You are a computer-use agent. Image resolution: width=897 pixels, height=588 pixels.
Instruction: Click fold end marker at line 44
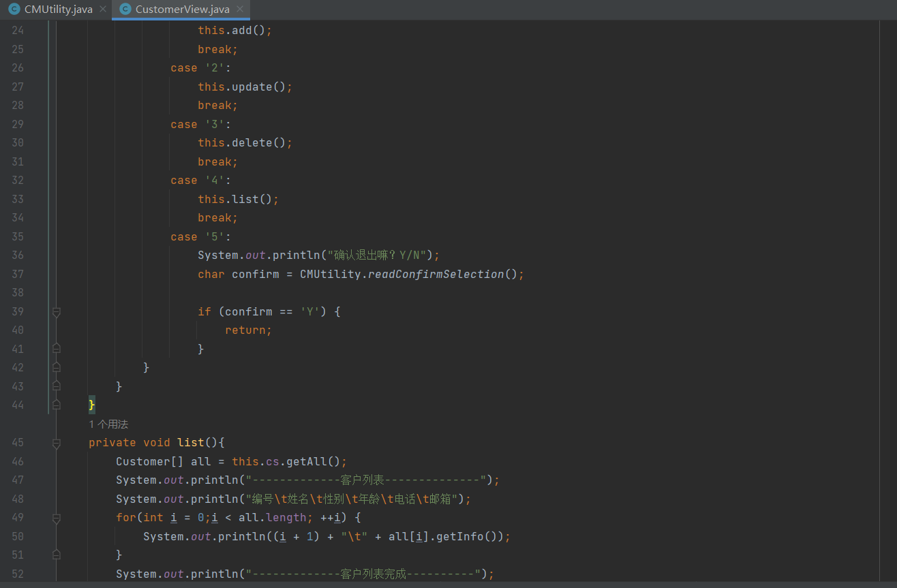57,405
